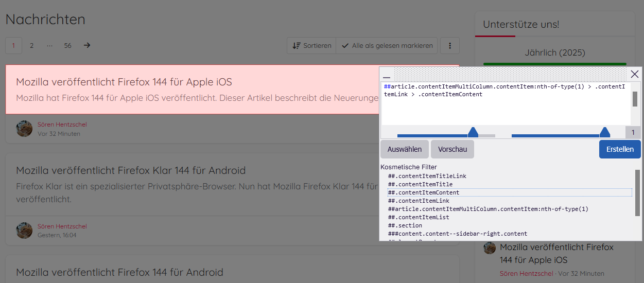Jump to page 56 of news
Screen dimensions: 644x283
point(67,45)
